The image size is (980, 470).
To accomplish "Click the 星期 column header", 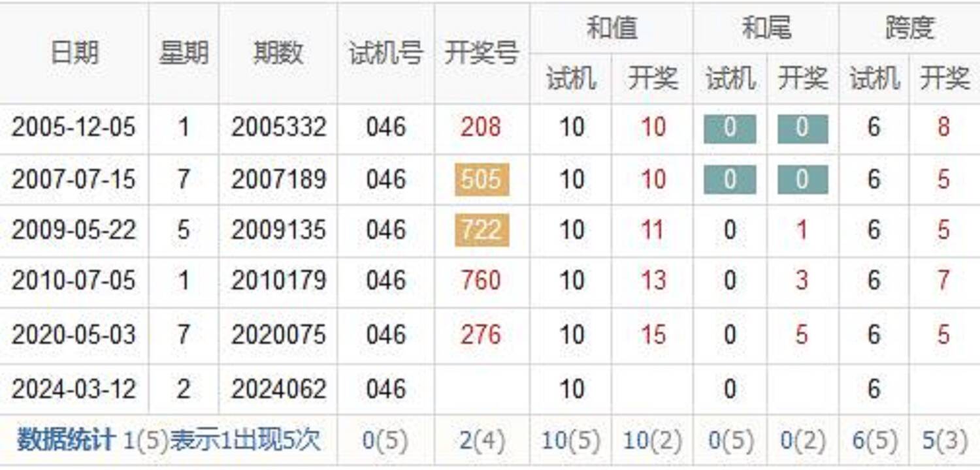I will pos(184,54).
